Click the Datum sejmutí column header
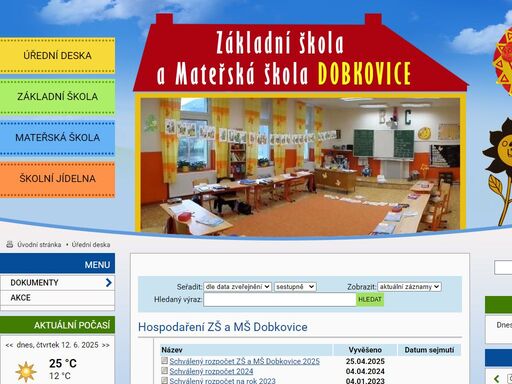This screenshot has width=512, height=384. coord(429,350)
